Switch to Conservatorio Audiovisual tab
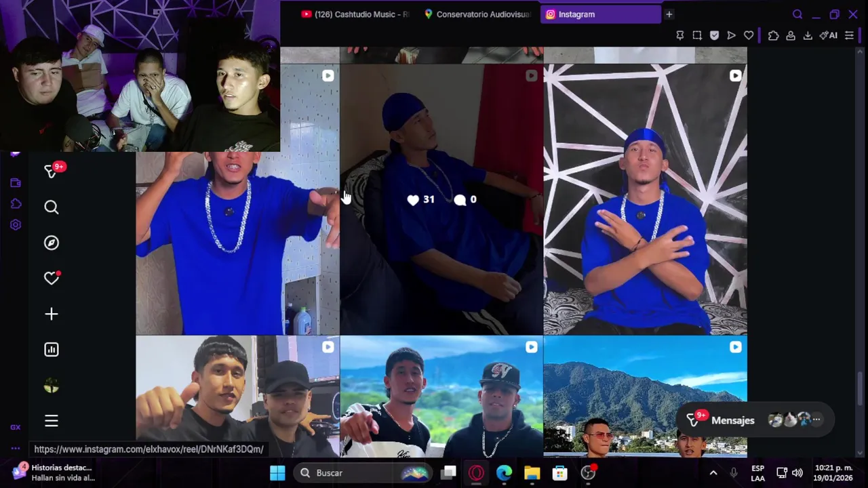This screenshot has height=488, width=868. pyautogui.click(x=477, y=14)
